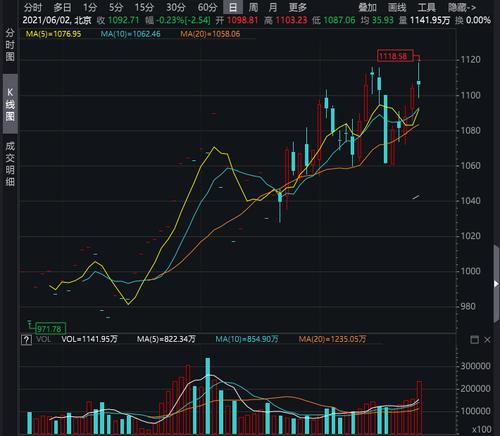Open the 成交明细 sidebar view
Screen dimensions: 500x436
pos(10,163)
